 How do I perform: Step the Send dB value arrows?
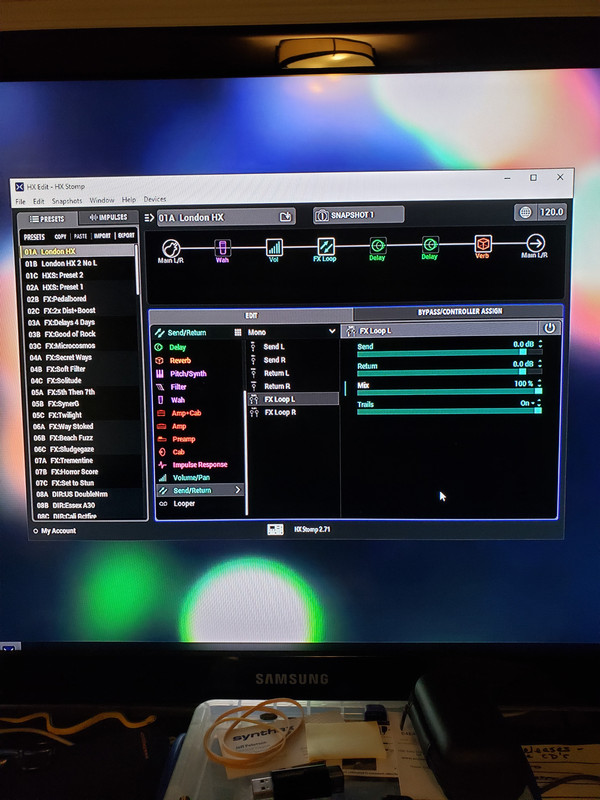point(540,344)
